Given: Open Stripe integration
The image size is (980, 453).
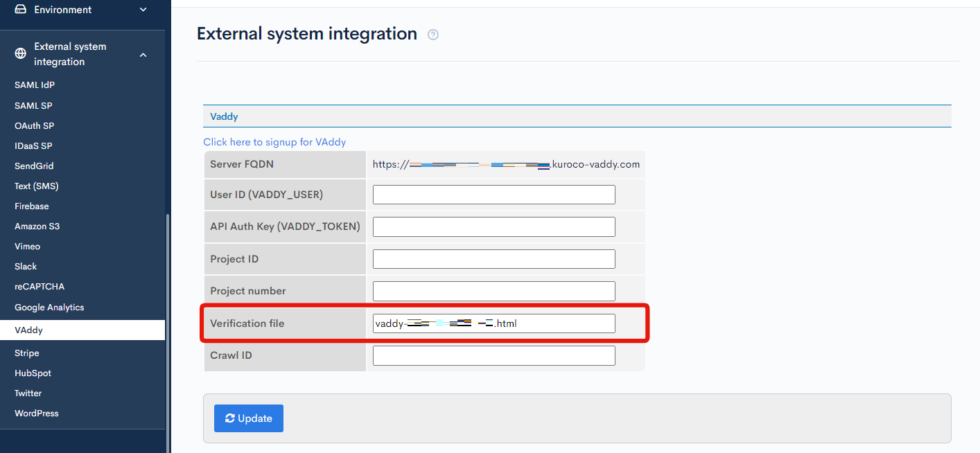Looking at the screenshot, I should pos(27,353).
